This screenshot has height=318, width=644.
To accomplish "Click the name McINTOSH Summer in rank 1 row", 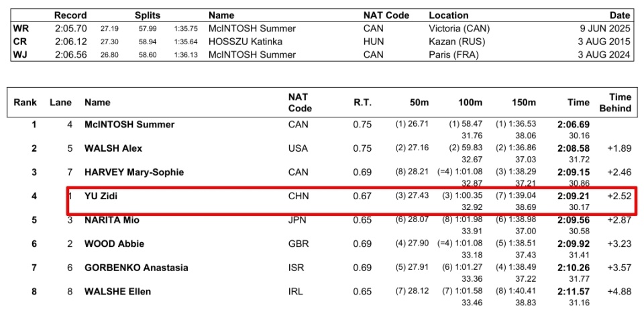I will [x=129, y=125].
